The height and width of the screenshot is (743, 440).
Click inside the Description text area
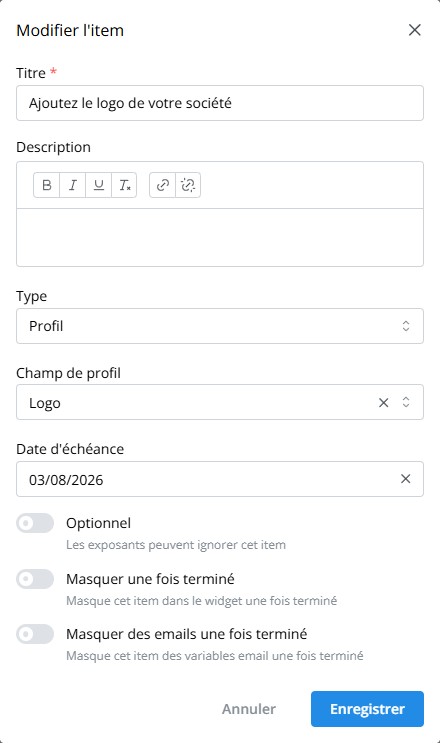tap(220, 237)
